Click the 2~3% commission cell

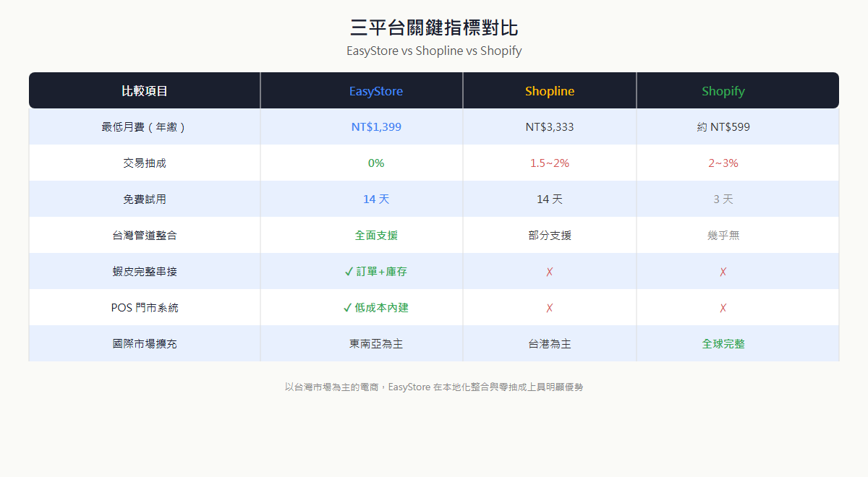coord(738,163)
